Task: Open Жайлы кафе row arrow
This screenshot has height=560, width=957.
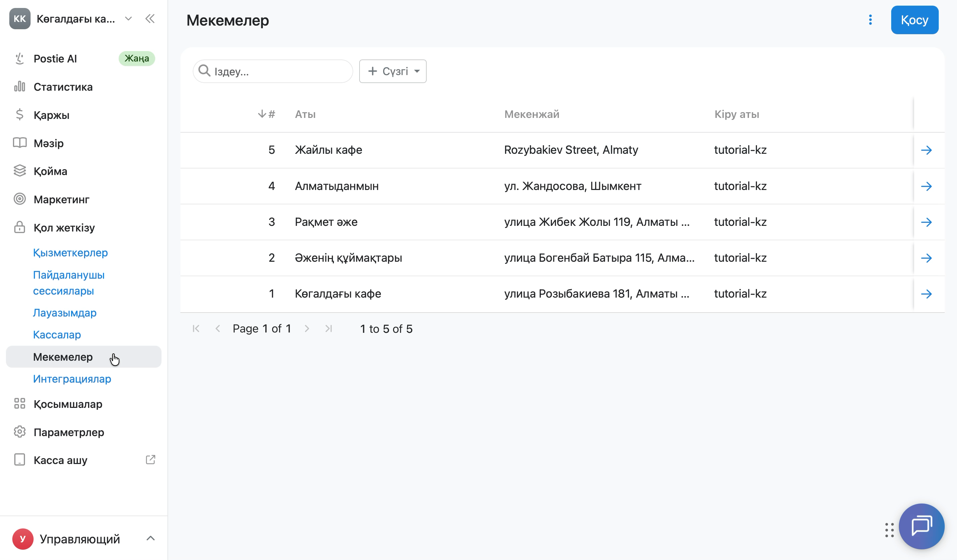Action: coord(927,150)
